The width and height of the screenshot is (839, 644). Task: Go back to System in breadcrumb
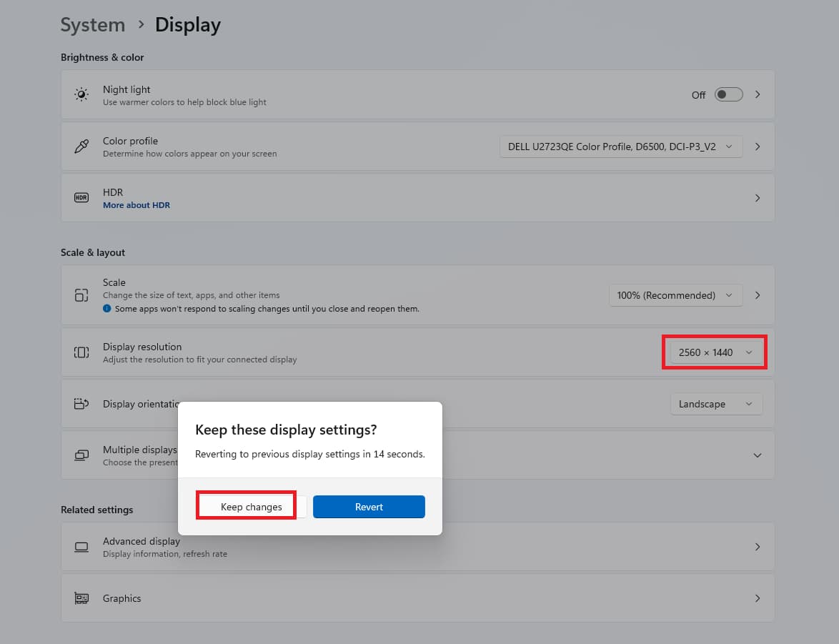click(93, 24)
